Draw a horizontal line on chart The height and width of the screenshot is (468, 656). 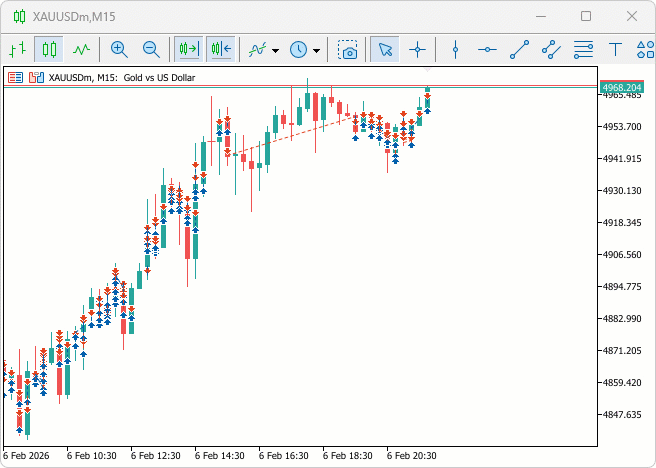point(487,49)
